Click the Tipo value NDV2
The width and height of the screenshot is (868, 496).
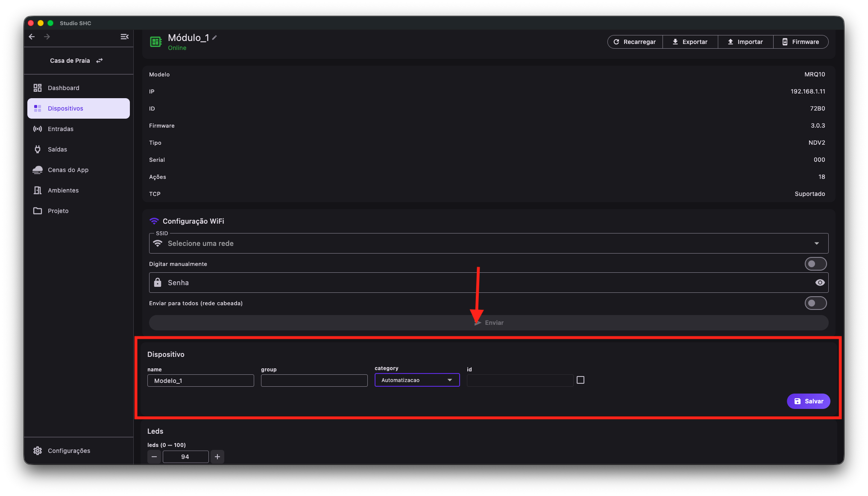point(817,143)
